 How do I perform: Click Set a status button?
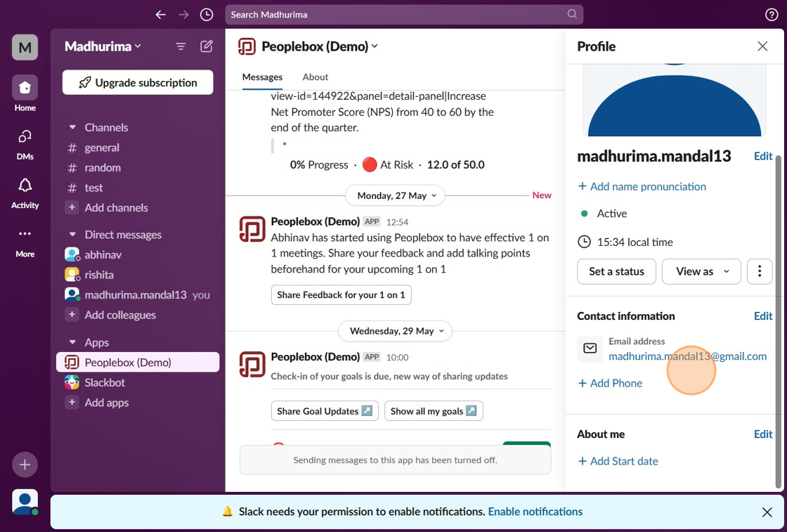pyautogui.click(x=616, y=271)
